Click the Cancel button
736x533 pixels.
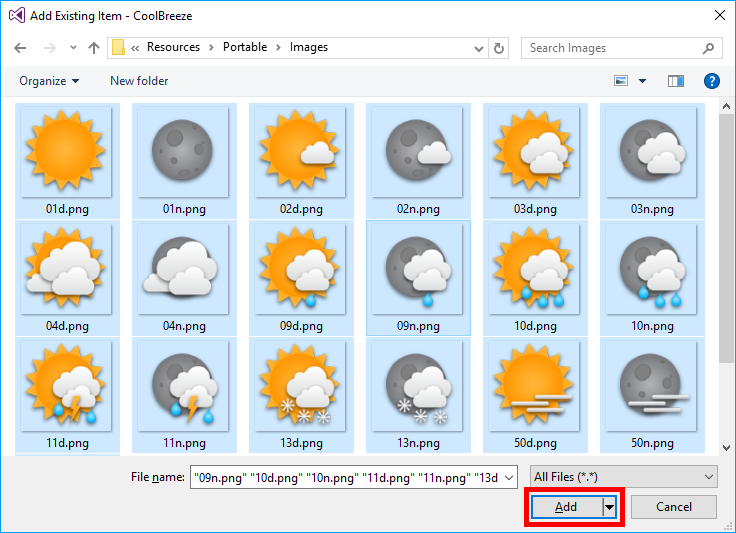[674, 507]
